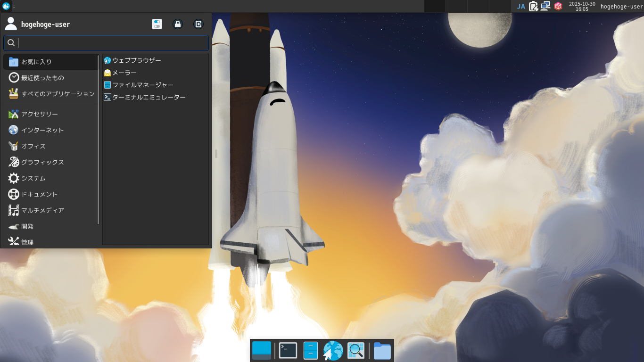Open the file cabinet icon in dock
644x362 pixels.
click(x=311, y=351)
